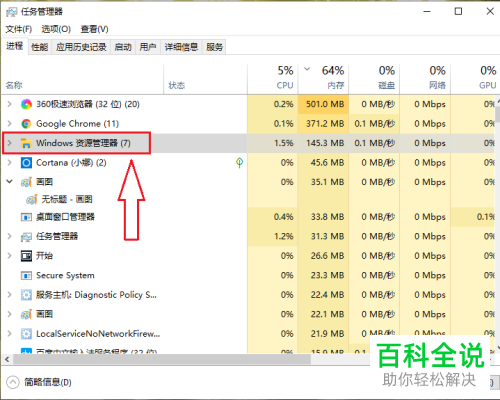Click the horizontal scrollbar left arrow

tap(7, 359)
